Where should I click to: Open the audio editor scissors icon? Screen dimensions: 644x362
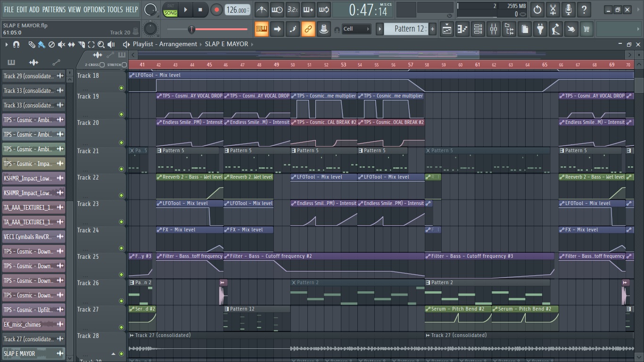(x=553, y=9)
